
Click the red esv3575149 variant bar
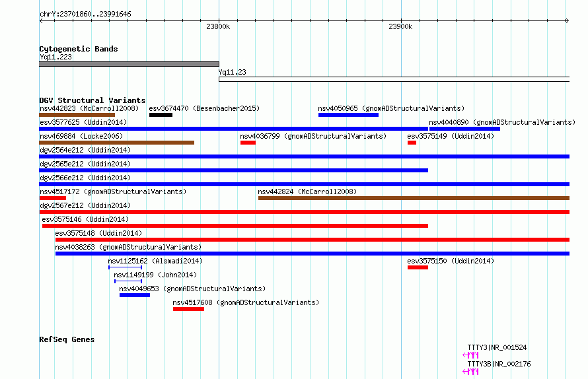tap(412, 143)
